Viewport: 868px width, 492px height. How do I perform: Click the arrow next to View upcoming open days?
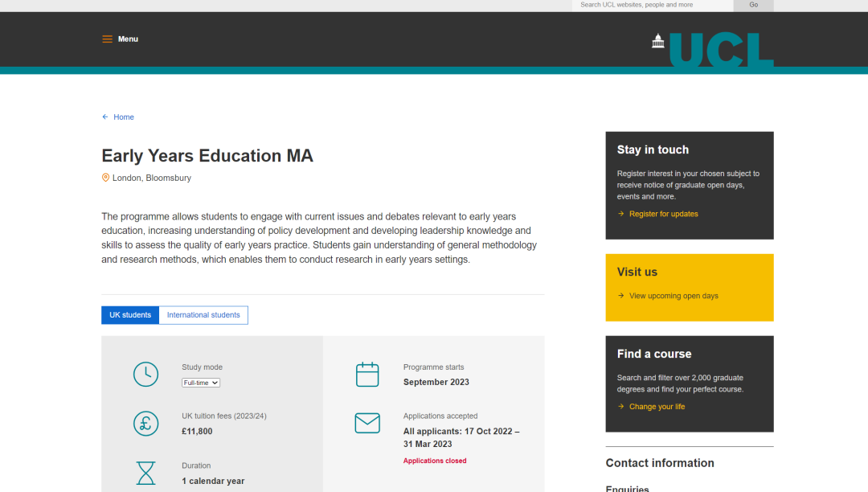[x=620, y=296]
